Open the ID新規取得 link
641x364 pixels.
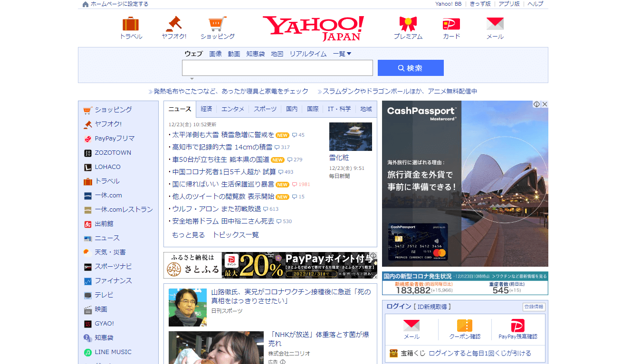pyautogui.click(x=432, y=307)
